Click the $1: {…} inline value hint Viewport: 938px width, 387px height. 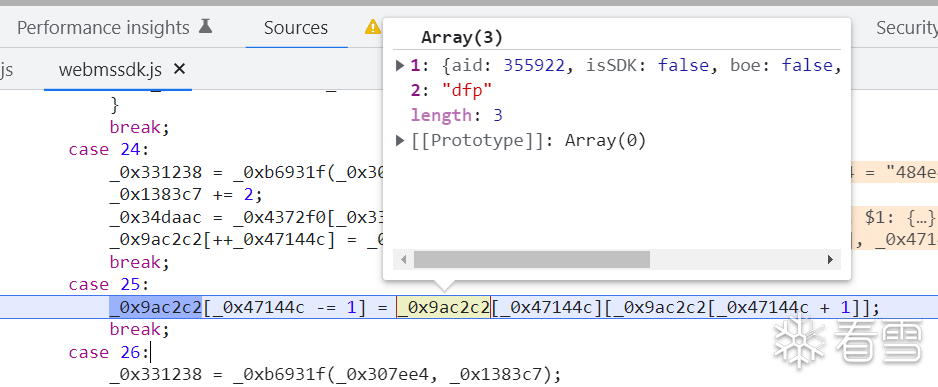coord(900,218)
